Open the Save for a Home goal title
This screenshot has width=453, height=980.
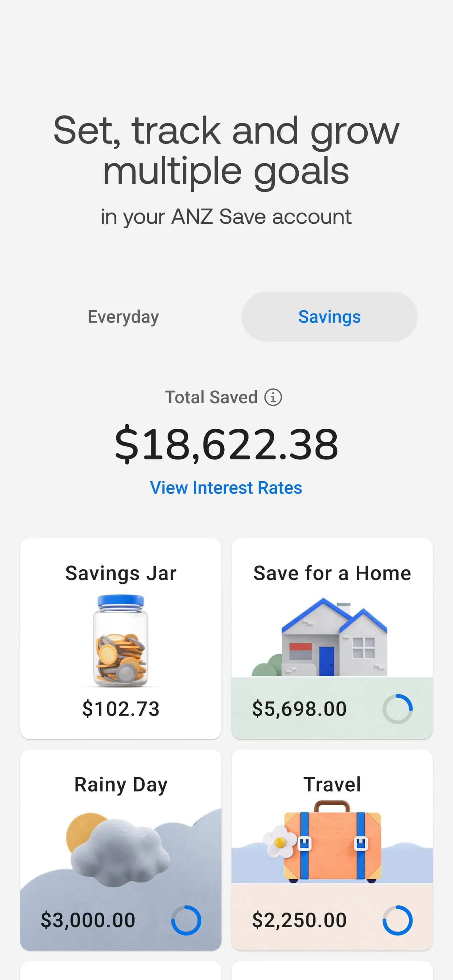pyautogui.click(x=332, y=573)
